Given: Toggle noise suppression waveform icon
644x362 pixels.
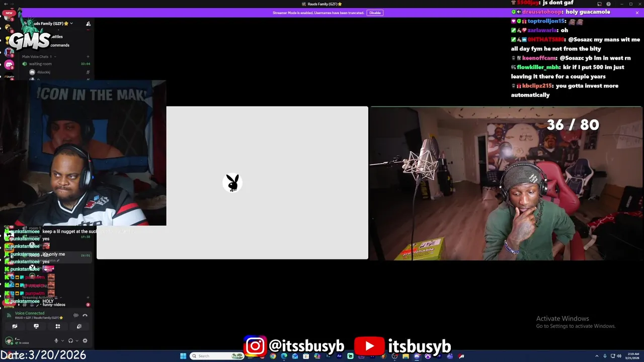Looking at the screenshot, I should point(76,315).
